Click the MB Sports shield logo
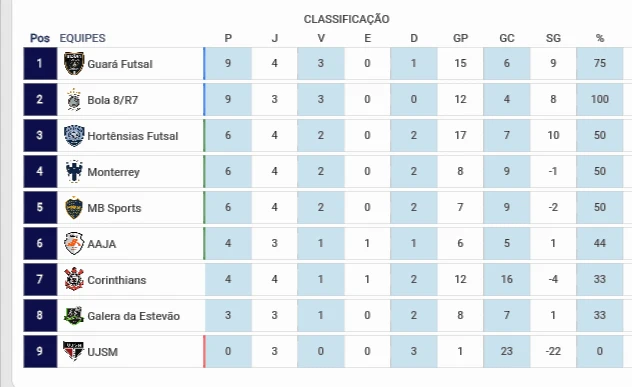632x387 pixels. click(74, 208)
